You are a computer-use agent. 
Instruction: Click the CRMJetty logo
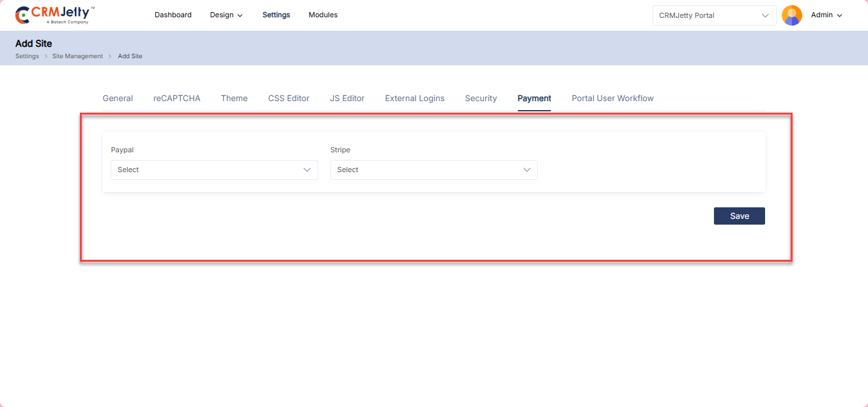[x=55, y=15]
